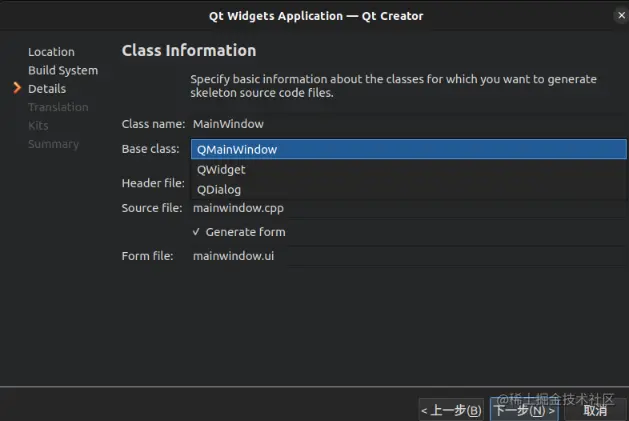Close the Qt Widgets Application dialog
The image size is (629, 421).
(621, 16)
